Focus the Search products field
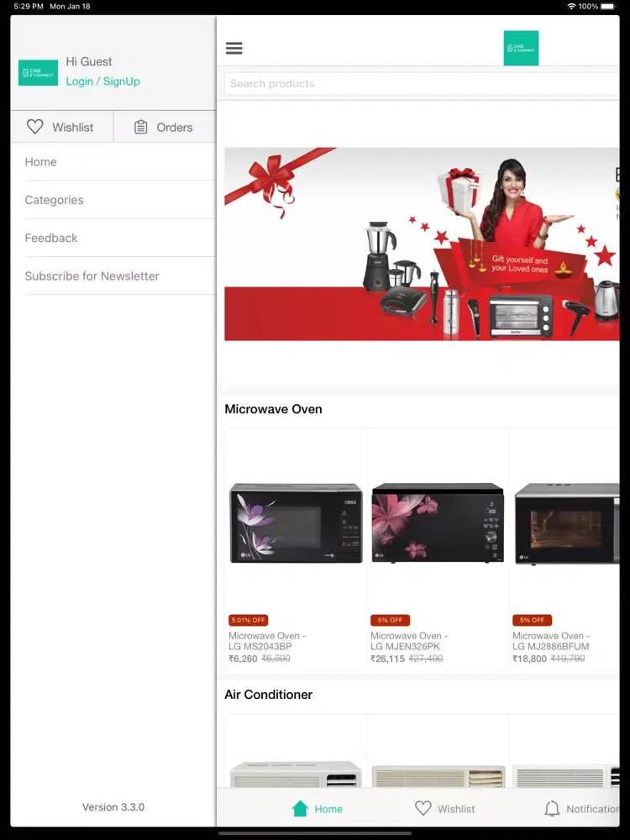Image resolution: width=630 pixels, height=840 pixels. pyautogui.click(x=422, y=83)
